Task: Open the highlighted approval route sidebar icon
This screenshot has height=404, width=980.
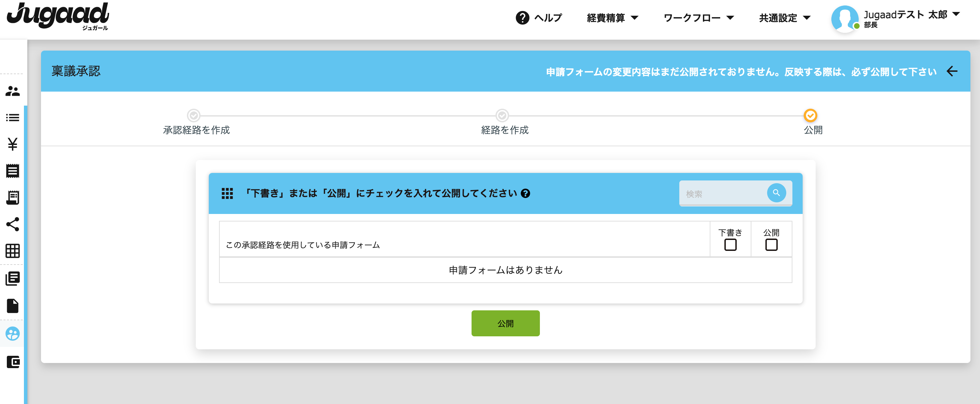Action: (x=13, y=334)
